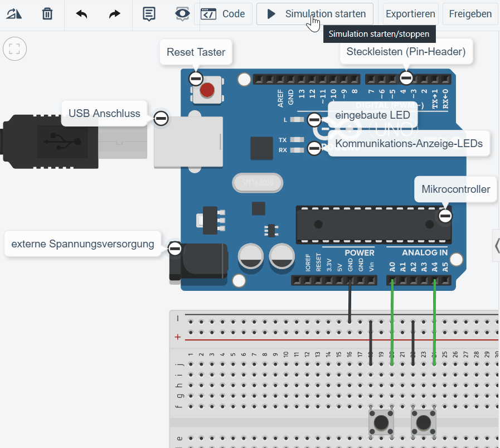The height and width of the screenshot is (448, 500).
Task: Open the notes annotation tool
Action: point(149,14)
